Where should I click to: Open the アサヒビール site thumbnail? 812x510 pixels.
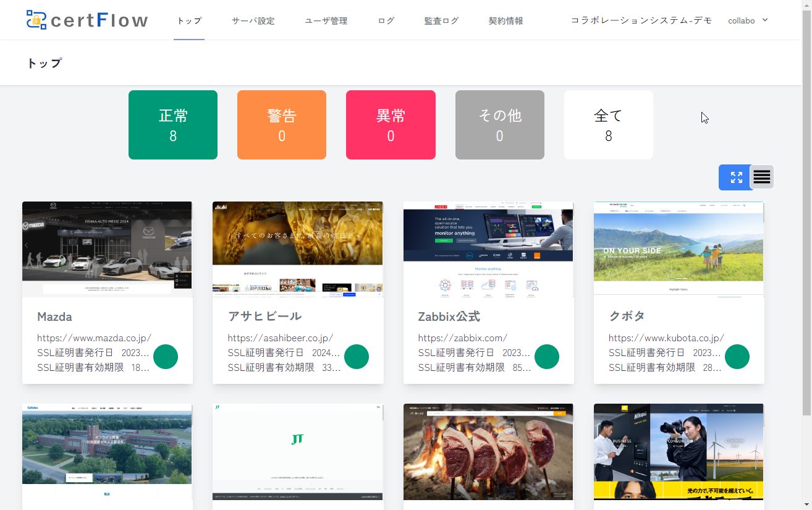click(298, 249)
